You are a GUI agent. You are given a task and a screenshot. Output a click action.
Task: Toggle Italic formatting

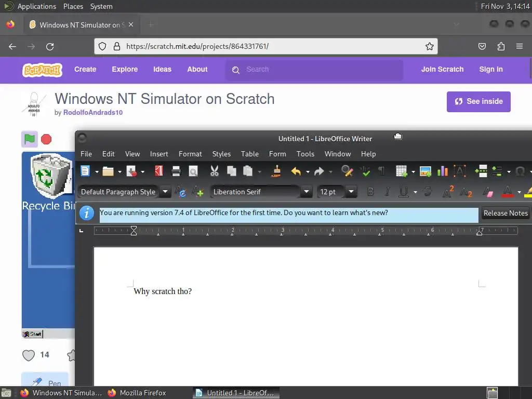coord(387,192)
